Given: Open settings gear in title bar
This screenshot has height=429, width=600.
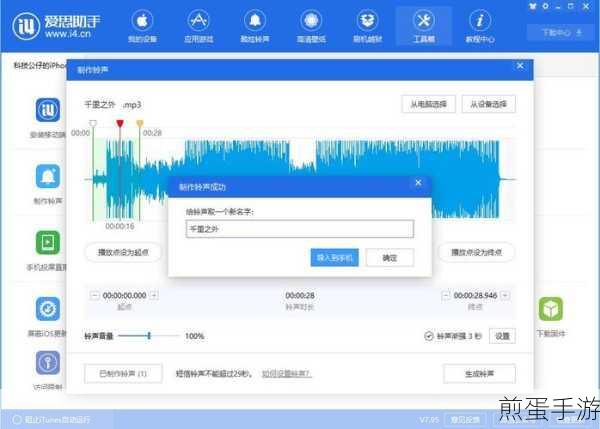Looking at the screenshot, I should coord(545,6).
